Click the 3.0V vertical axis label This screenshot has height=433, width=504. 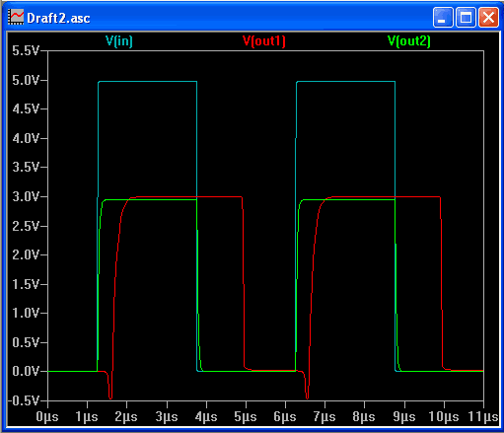coord(26,196)
